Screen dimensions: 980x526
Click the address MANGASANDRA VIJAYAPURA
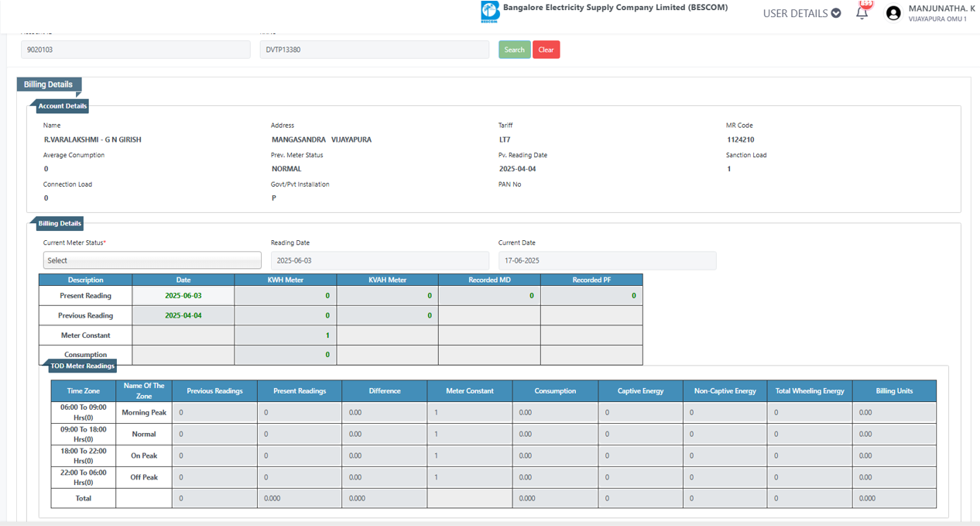point(321,140)
